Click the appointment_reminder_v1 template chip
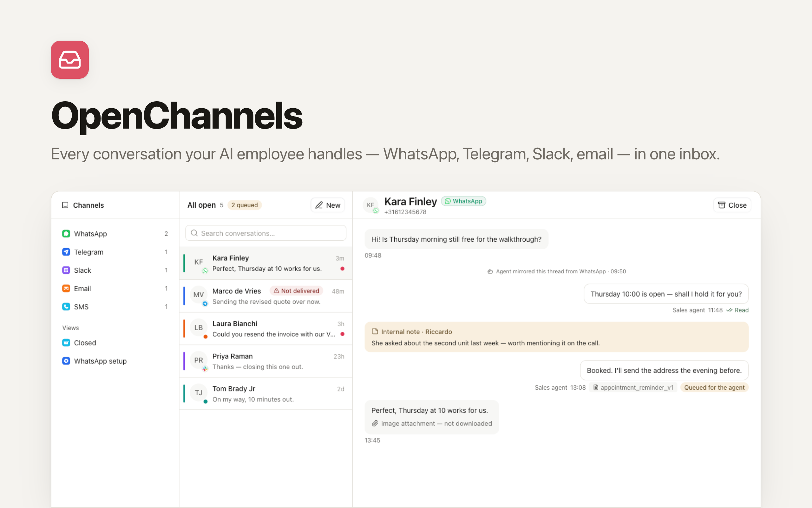This screenshot has height=508, width=812. [x=633, y=387]
